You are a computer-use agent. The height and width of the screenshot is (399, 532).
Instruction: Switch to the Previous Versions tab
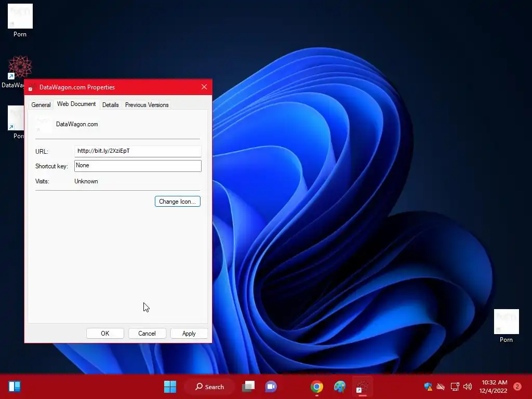(x=147, y=105)
